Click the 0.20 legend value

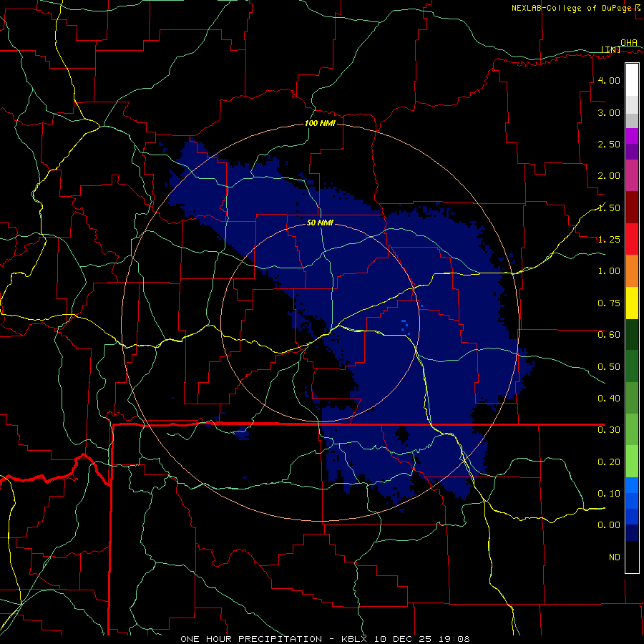coord(609,462)
